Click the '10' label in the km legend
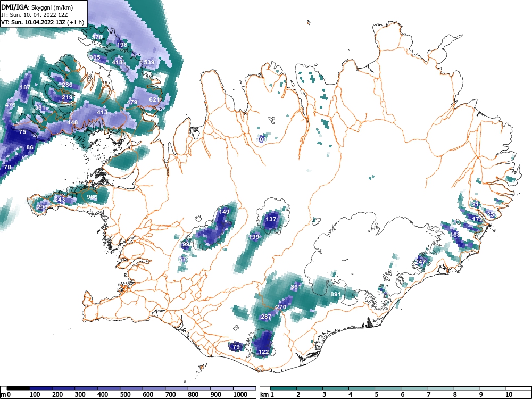This screenshot has height=399, width=532. tap(508, 395)
